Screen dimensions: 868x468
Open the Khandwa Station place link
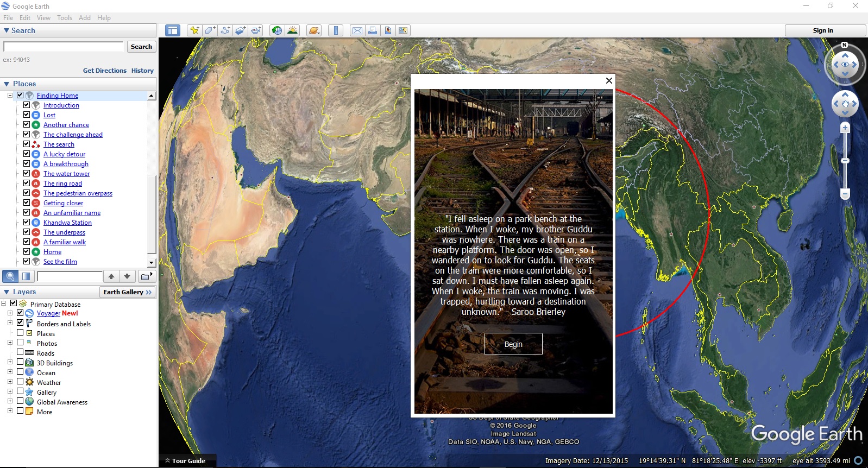click(67, 223)
